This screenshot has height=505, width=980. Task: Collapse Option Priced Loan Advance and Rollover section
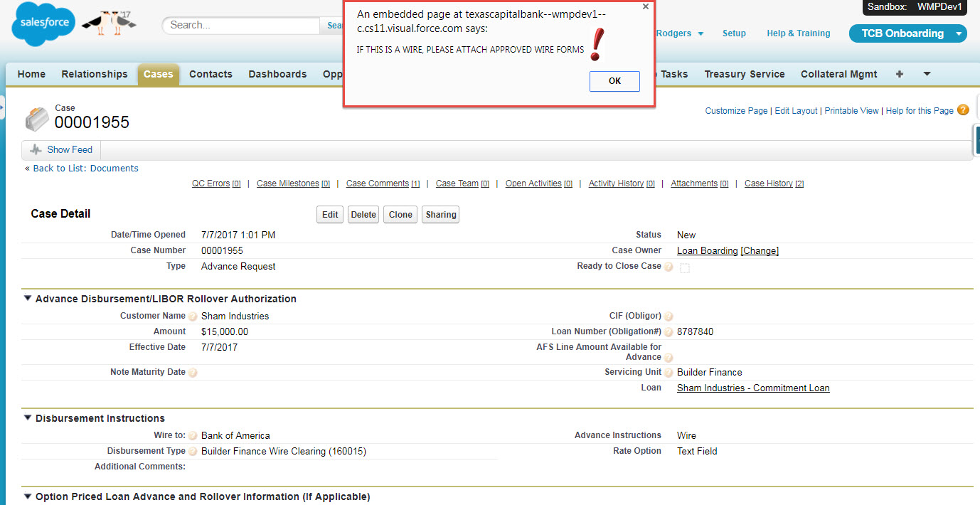(28, 496)
